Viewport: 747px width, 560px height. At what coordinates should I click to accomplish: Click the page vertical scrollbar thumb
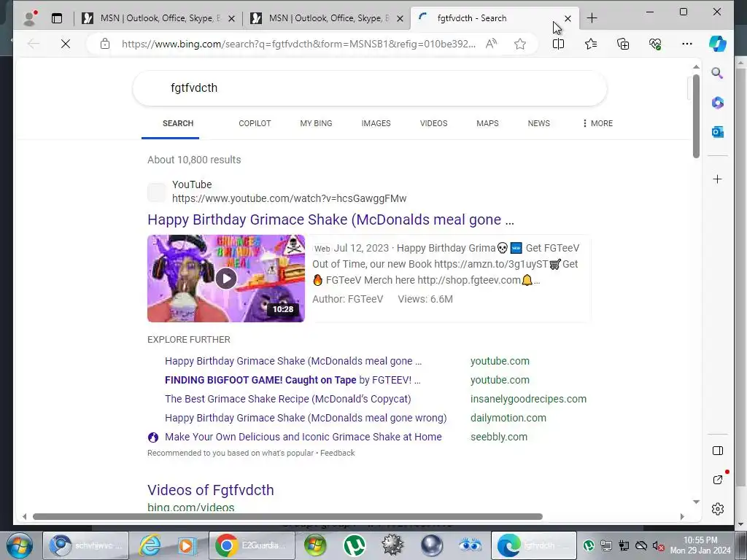point(696,116)
